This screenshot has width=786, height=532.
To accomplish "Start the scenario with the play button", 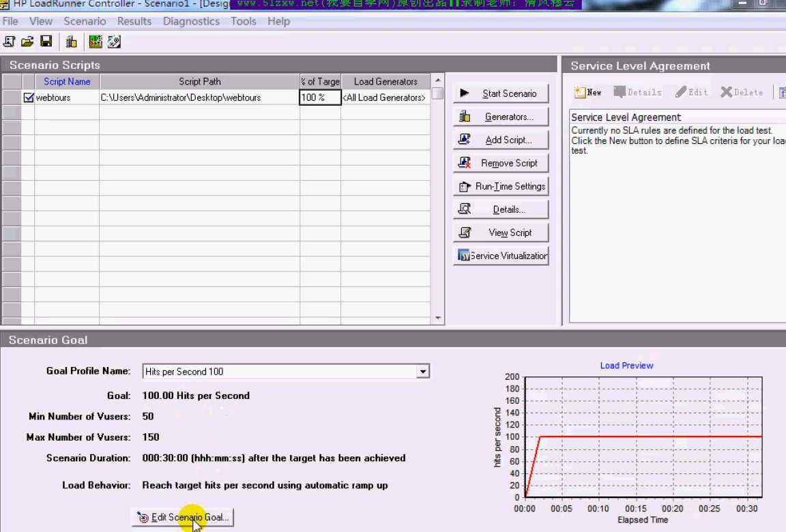I will (501, 93).
